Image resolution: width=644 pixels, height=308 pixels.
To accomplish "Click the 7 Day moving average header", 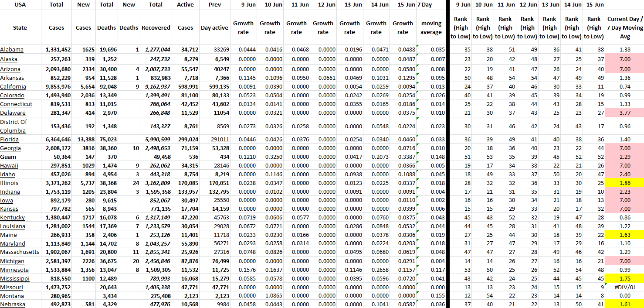I will point(431,27).
